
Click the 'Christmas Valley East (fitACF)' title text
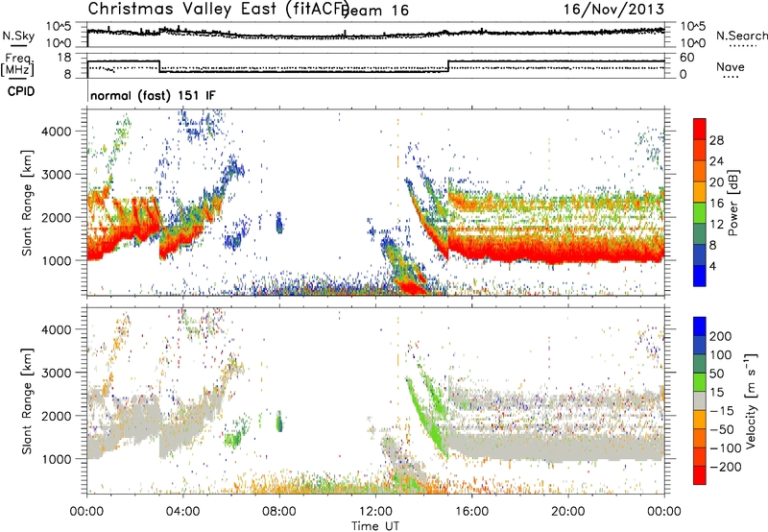tap(219, 9)
